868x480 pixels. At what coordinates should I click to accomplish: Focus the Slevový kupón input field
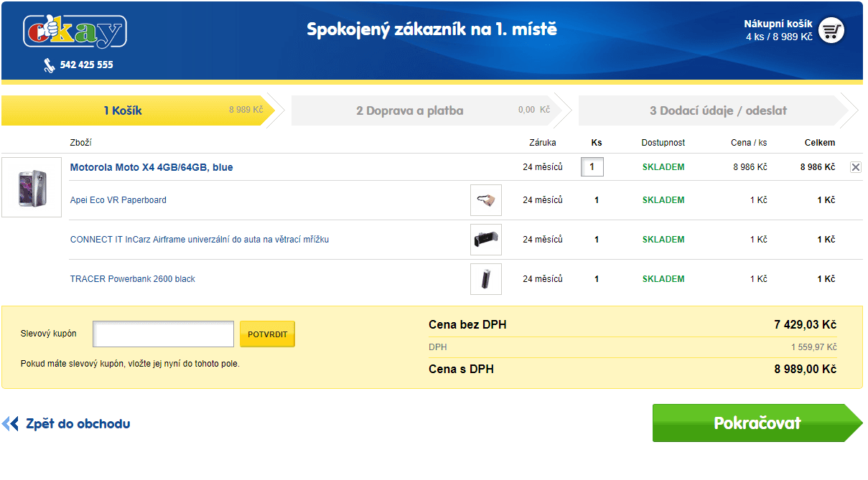(164, 334)
